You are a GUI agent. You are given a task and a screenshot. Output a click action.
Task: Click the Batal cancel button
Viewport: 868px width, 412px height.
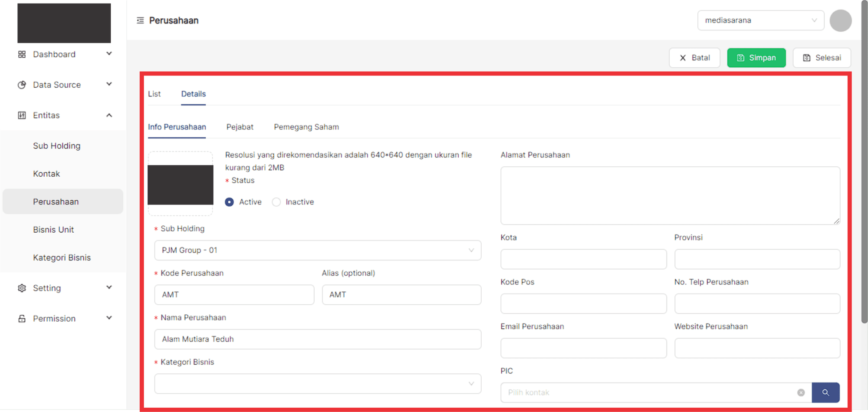(x=694, y=58)
